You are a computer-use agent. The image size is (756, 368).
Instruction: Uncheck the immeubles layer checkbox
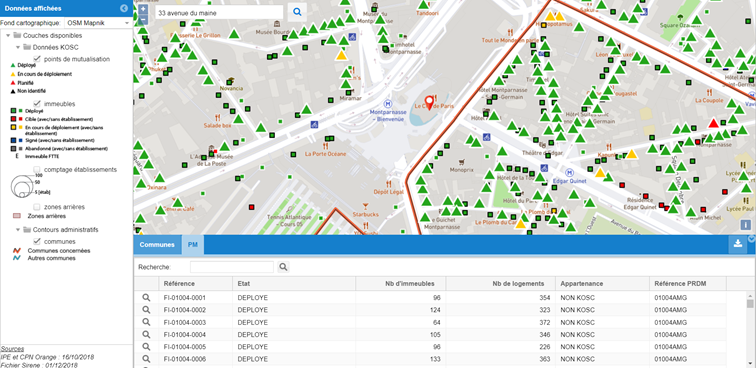pyautogui.click(x=37, y=103)
